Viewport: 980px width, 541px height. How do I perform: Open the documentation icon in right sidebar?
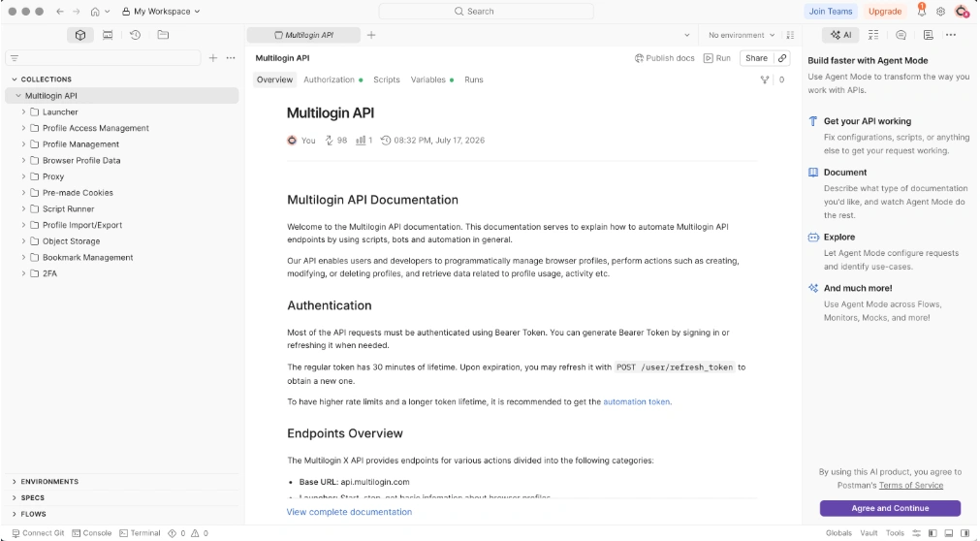point(928,35)
